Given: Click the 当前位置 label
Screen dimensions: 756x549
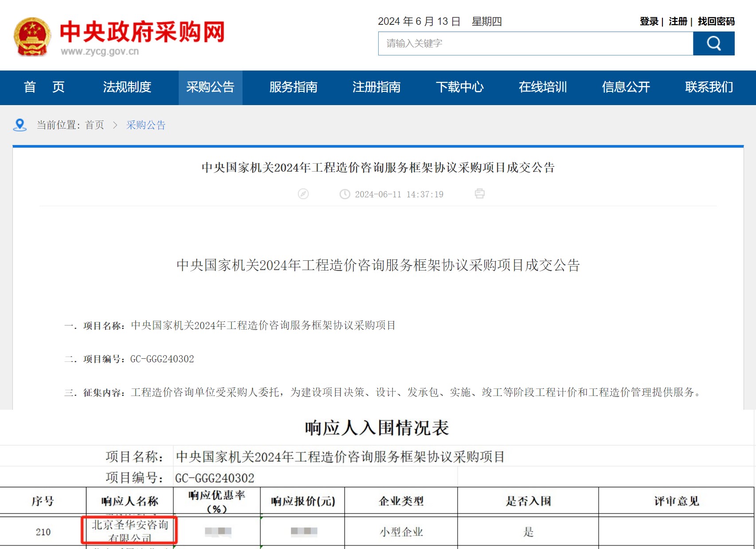Looking at the screenshot, I should pos(59,125).
